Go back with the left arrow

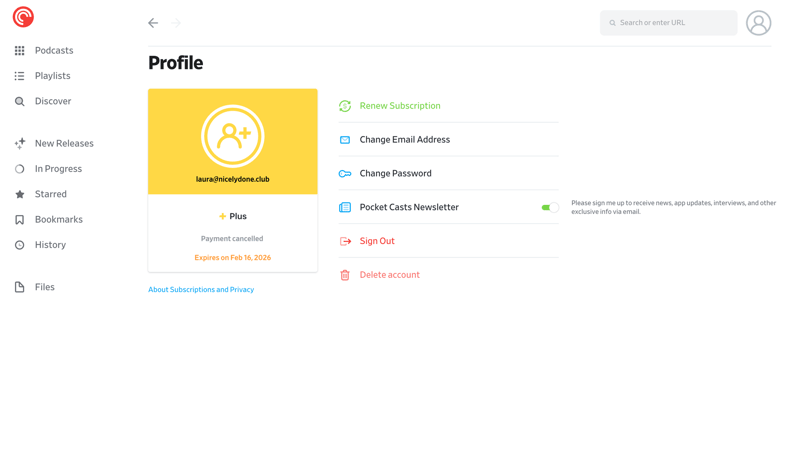(x=153, y=23)
